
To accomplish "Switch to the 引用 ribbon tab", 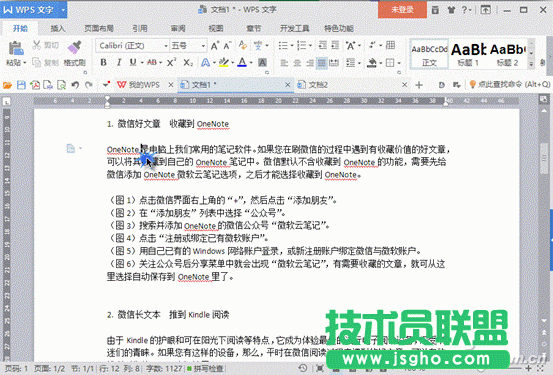I will (140, 28).
